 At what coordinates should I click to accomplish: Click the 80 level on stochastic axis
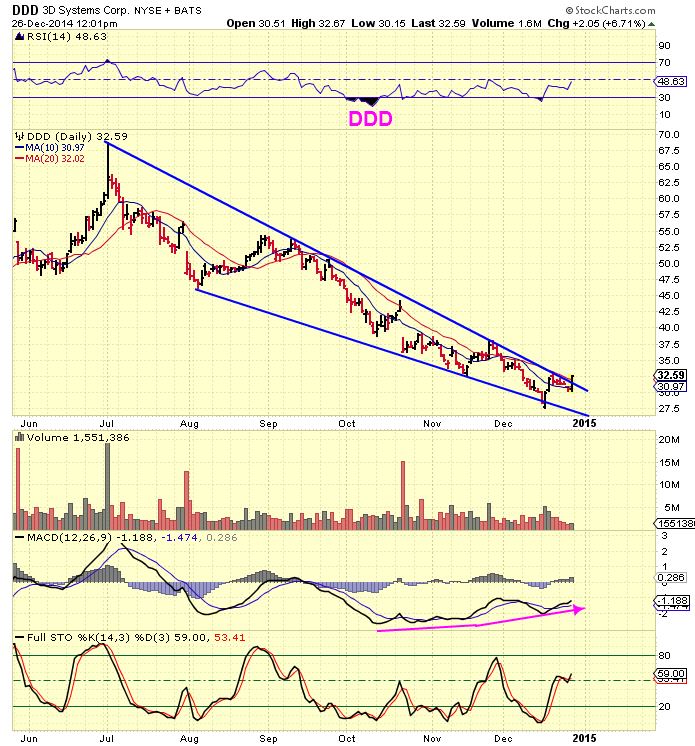tap(664, 655)
